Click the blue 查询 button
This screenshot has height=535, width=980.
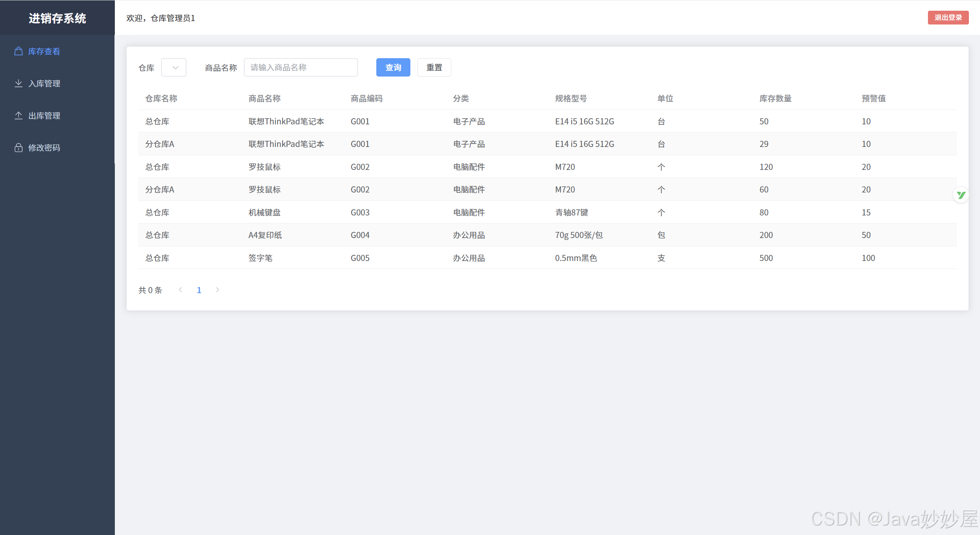click(393, 67)
